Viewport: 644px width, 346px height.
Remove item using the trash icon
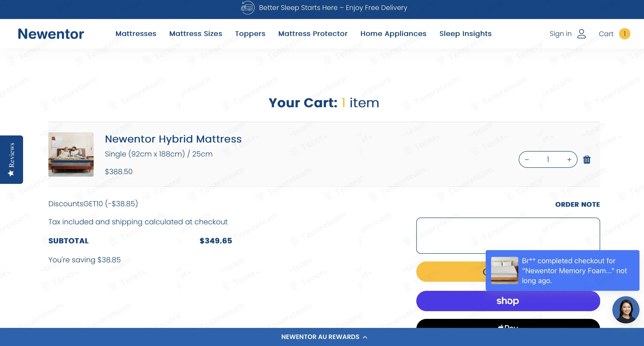[587, 159]
